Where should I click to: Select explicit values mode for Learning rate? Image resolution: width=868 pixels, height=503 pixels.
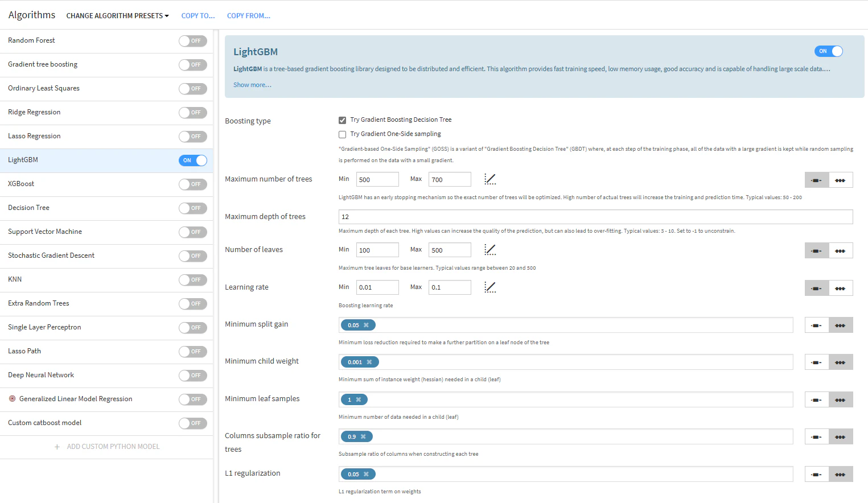click(841, 288)
